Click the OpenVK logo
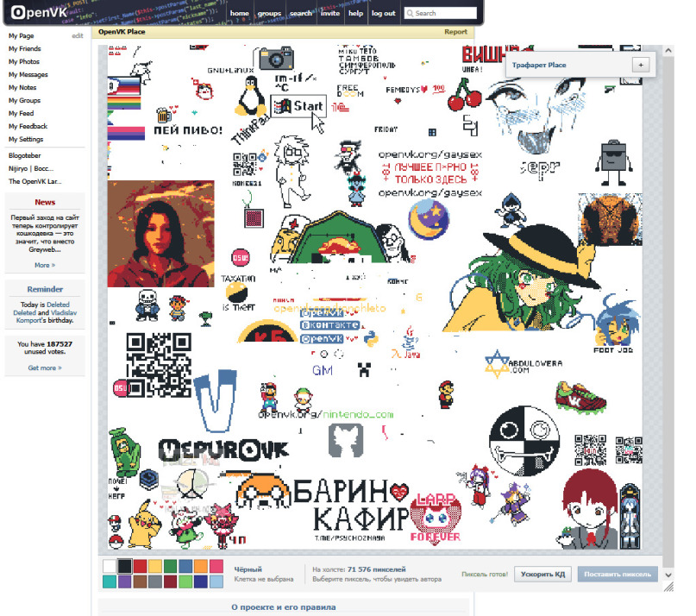 click(39, 12)
